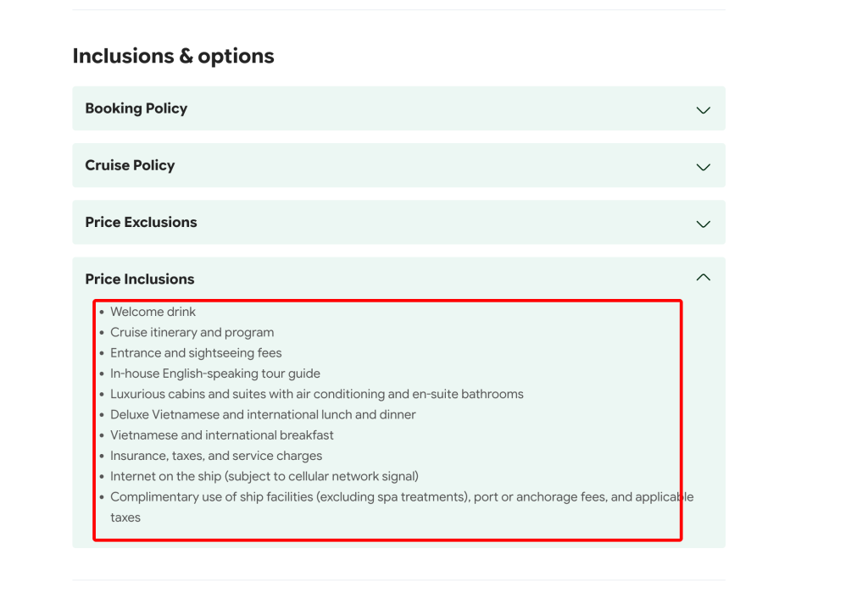868x609 pixels.
Task: Click the Deluxe Vietnamese lunch and dinner item
Action: [x=263, y=414]
